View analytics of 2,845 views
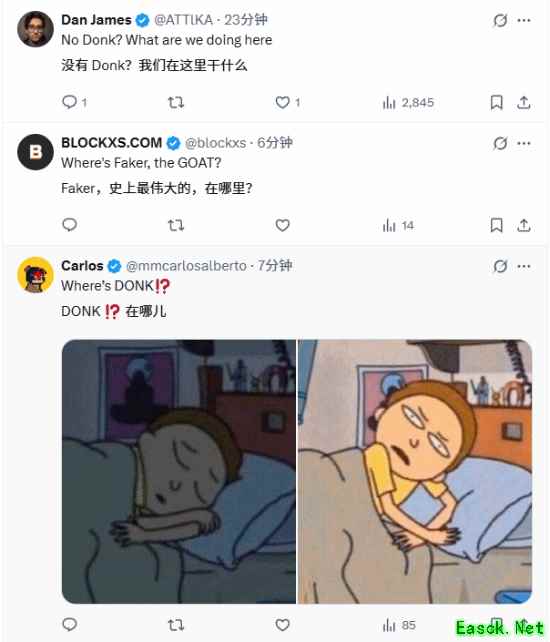Image resolution: width=550 pixels, height=642 pixels. click(408, 102)
